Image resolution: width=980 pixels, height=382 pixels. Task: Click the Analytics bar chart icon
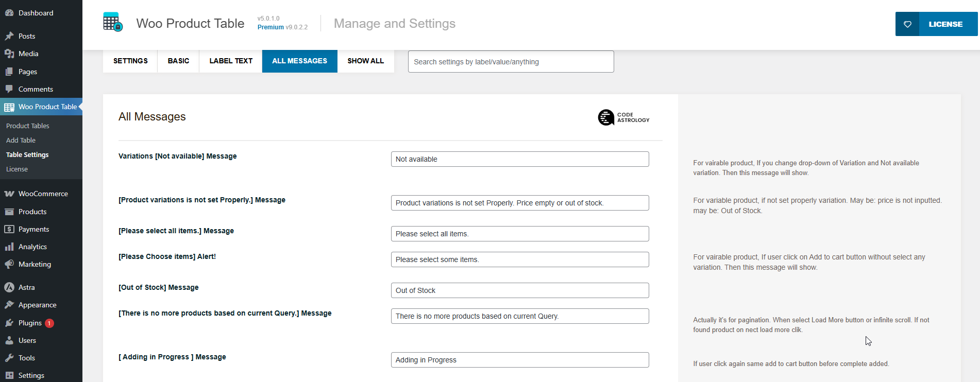(9, 247)
